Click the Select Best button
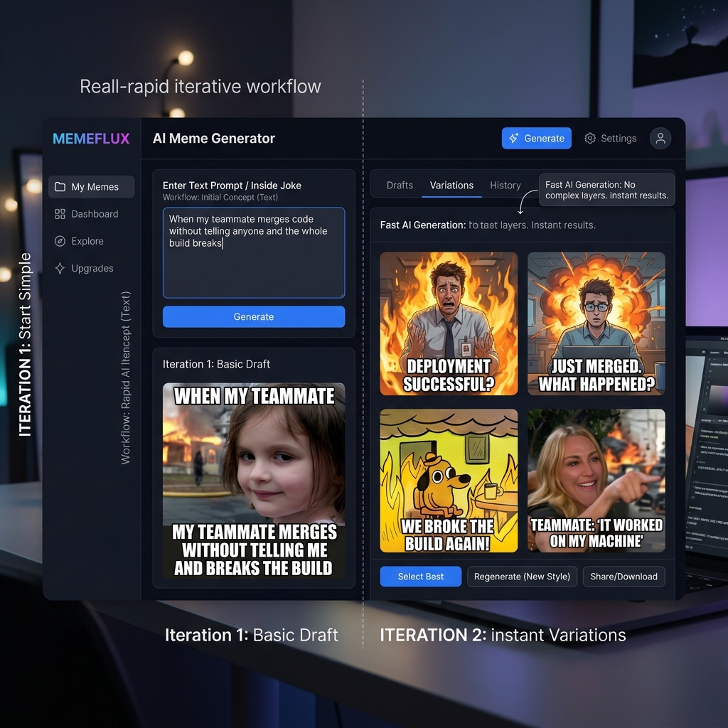Screen dimensions: 728x728 click(421, 576)
